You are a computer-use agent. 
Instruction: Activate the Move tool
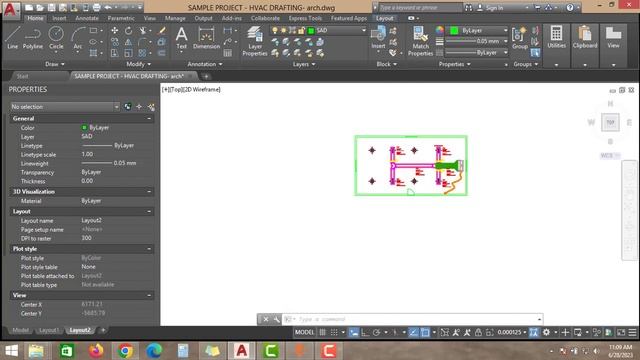pyautogui.click(x=115, y=31)
